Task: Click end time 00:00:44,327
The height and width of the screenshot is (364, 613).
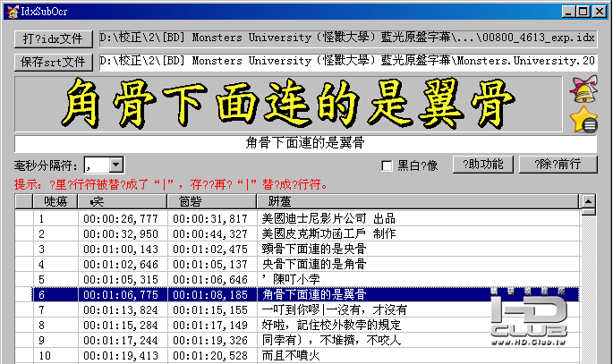Action: click(210, 234)
